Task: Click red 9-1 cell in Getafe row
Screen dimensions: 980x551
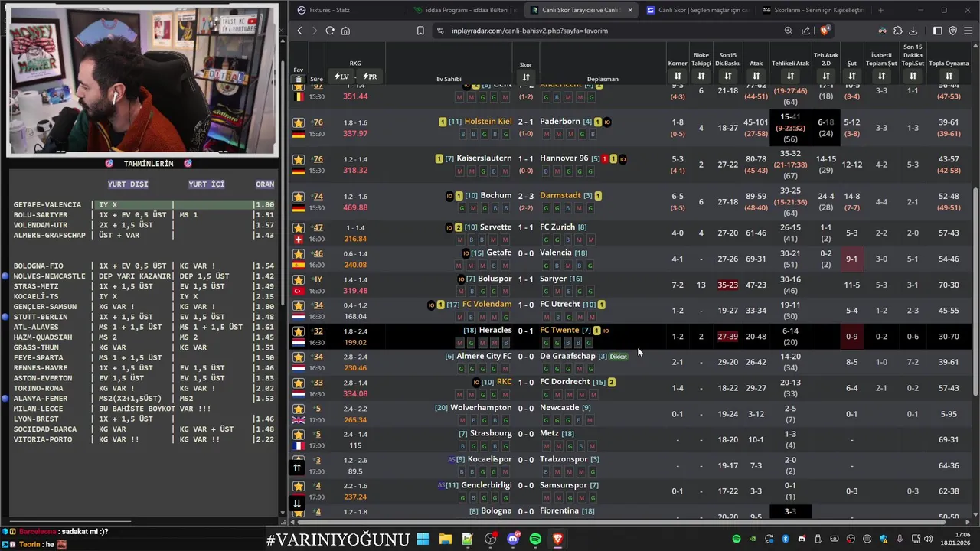Action: (851, 259)
